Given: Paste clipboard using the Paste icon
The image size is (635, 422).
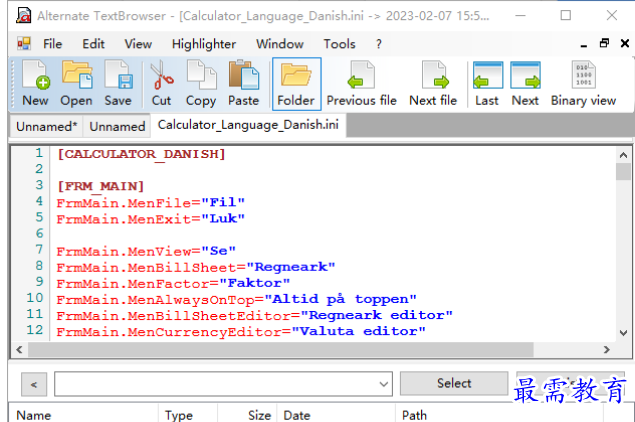Looking at the screenshot, I should 243,84.
